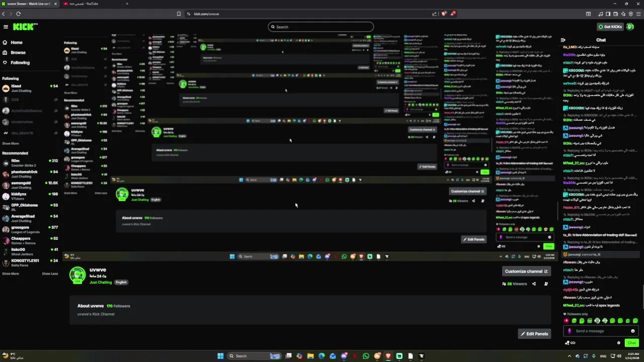The height and width of the screenshot is (362, 644).
Task: Open Leo AI sparkle icon
Action: coord(623,14)
